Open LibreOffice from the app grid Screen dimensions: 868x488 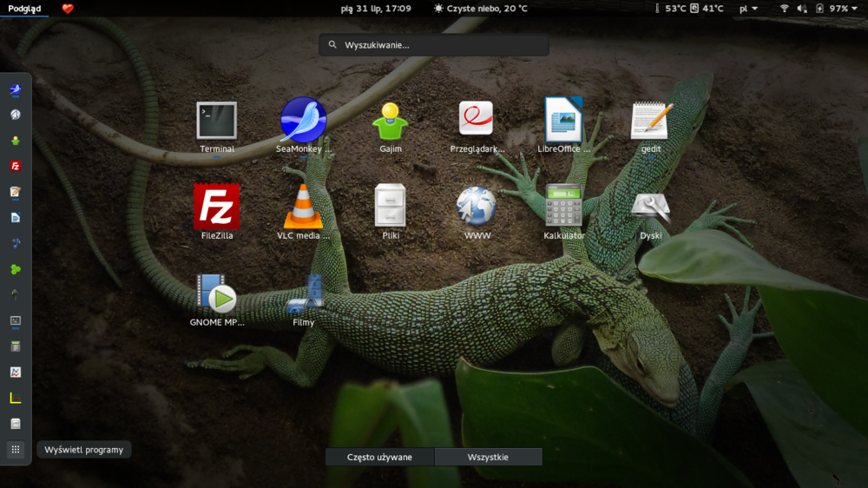563,122
